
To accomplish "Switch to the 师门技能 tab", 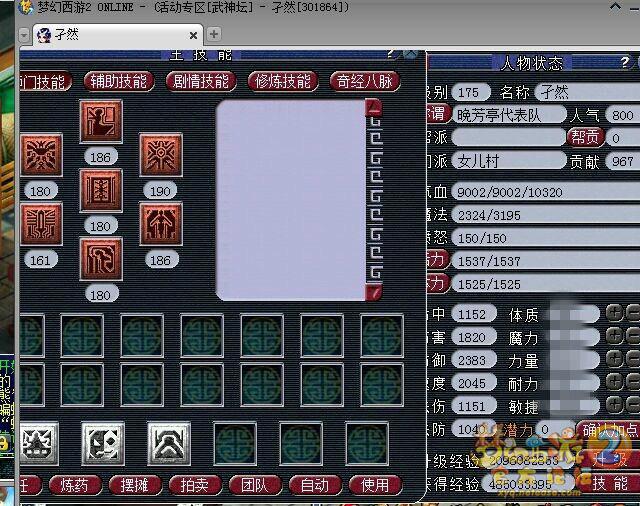I will (x=45, y=82).
